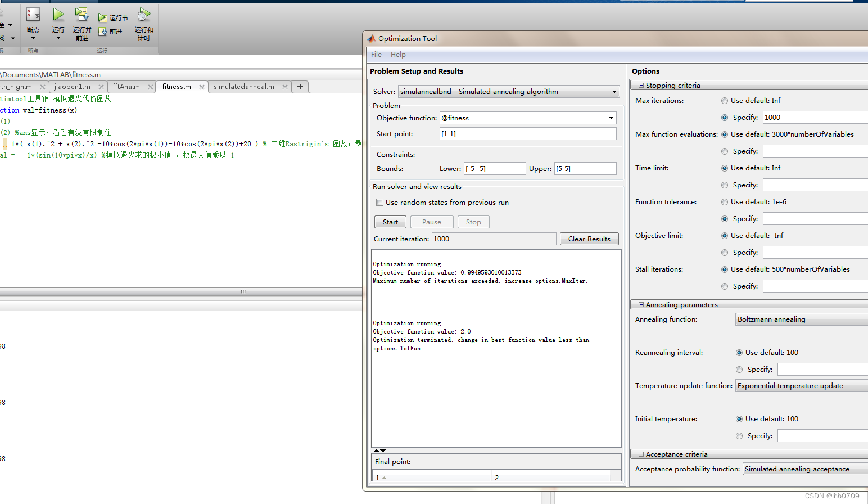The image size is (868, 504).
Task: Select Time limit Specify radio
Action: [725, 185]
